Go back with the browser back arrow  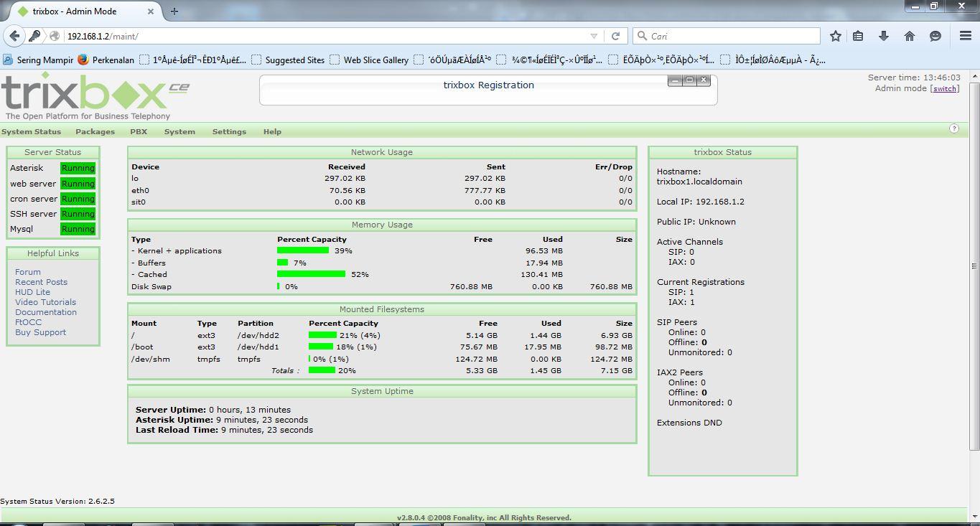[x=14, y=36]
